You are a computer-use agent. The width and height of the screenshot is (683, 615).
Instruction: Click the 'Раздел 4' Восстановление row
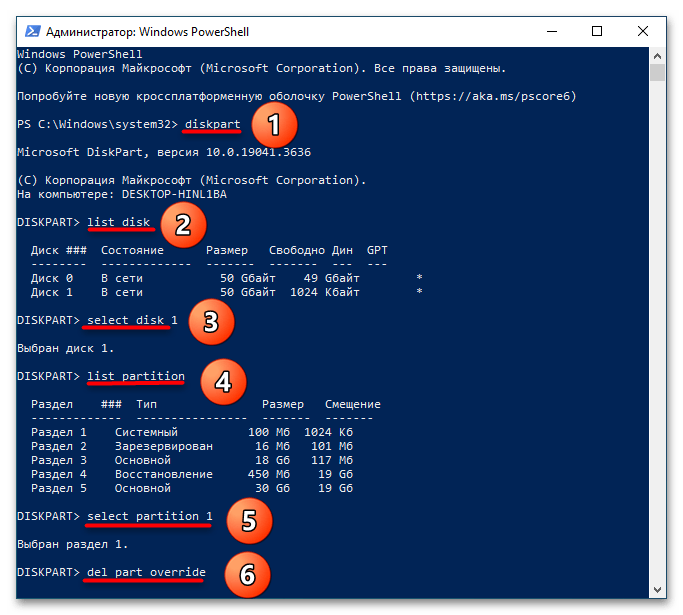point(192,474)
